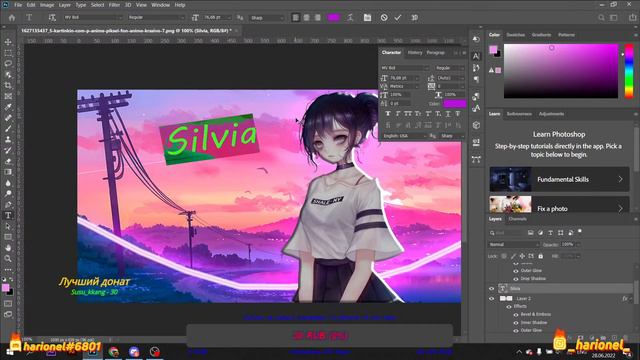Click the share icon at top right
This screenshot has width=640, height=360.
coord(633,18)
